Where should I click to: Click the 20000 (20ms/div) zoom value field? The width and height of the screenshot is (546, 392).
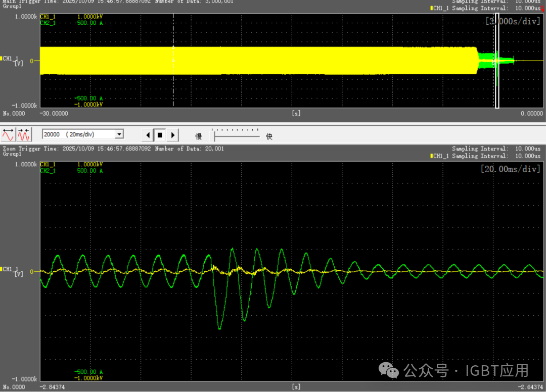79,134
